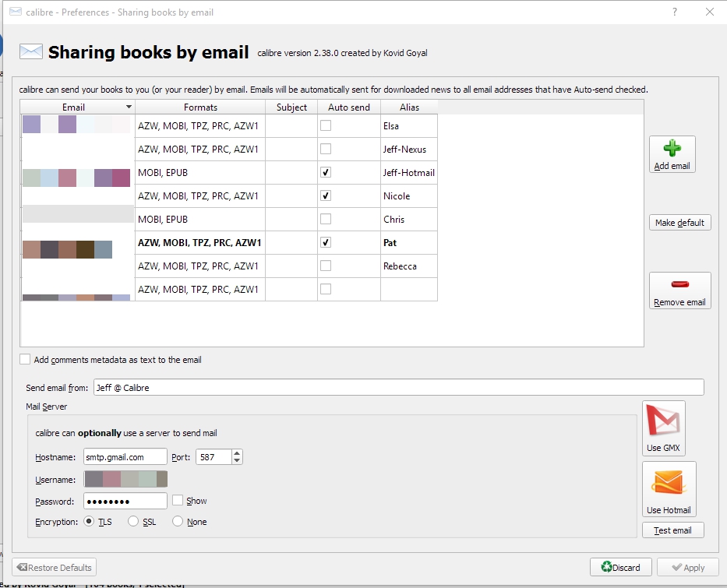This screenshot has height=588, width=727.
Task: Enable Auto send for Chris
Action: click(x=326, y=219)
